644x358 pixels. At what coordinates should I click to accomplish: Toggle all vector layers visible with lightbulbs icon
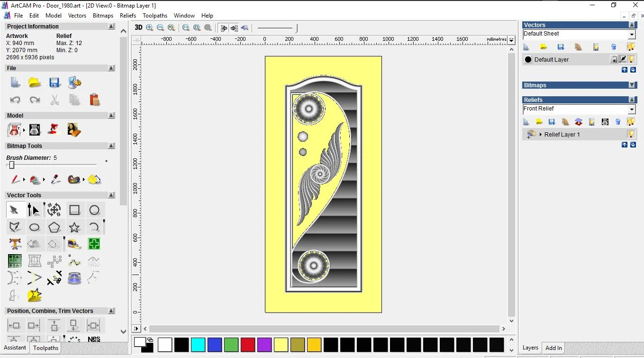(x=631, y=46)
